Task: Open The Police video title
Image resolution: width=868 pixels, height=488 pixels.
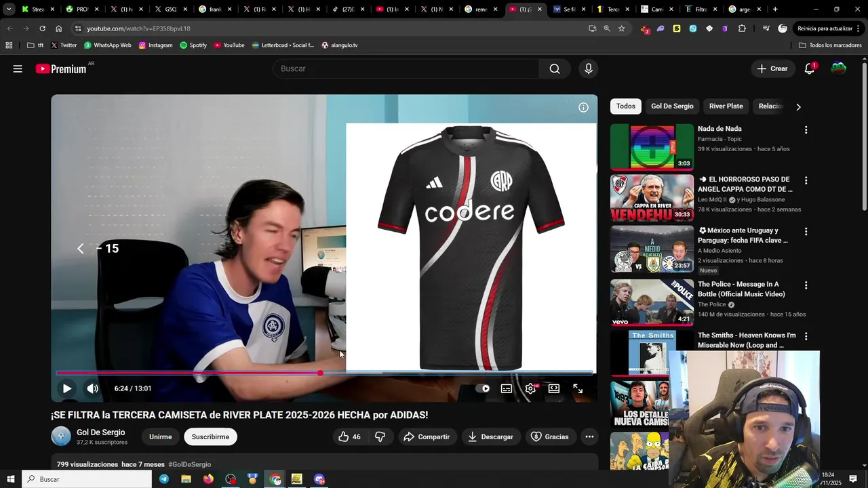Action: coord(741,289)
